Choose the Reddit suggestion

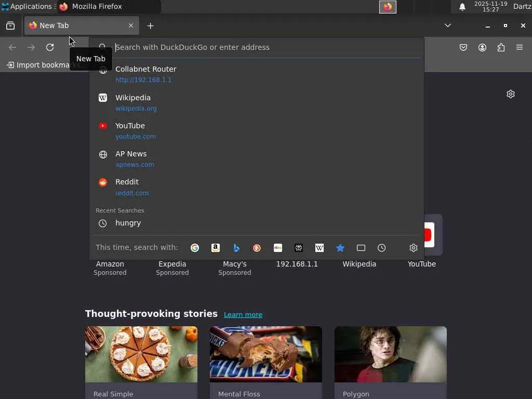point(257,187)
